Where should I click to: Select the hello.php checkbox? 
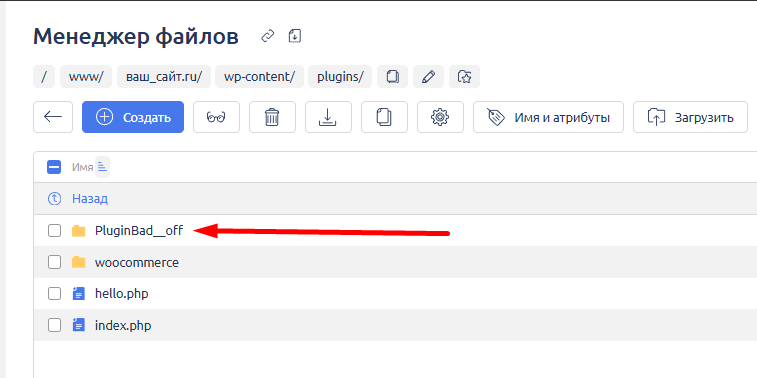pyautogui.click(x=55, y=294)
